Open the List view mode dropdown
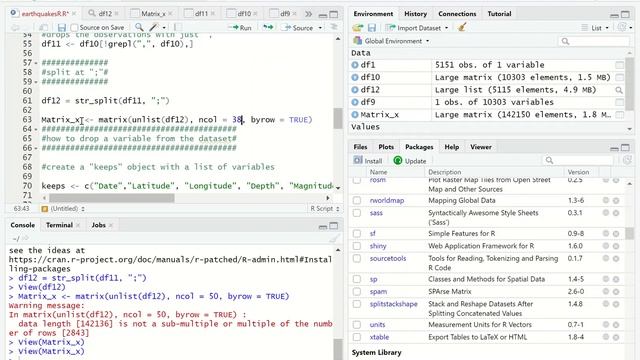 (595, 28)
